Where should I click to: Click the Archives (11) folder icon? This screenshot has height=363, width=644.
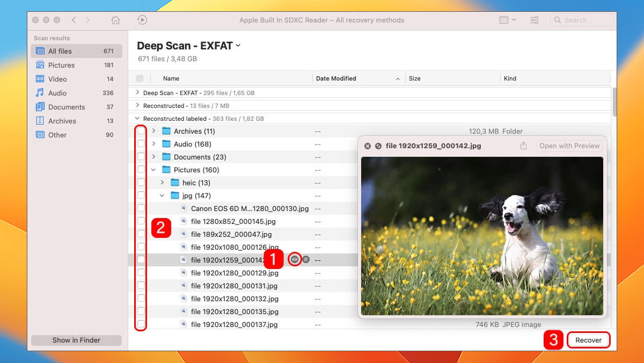tap(166, 131)
